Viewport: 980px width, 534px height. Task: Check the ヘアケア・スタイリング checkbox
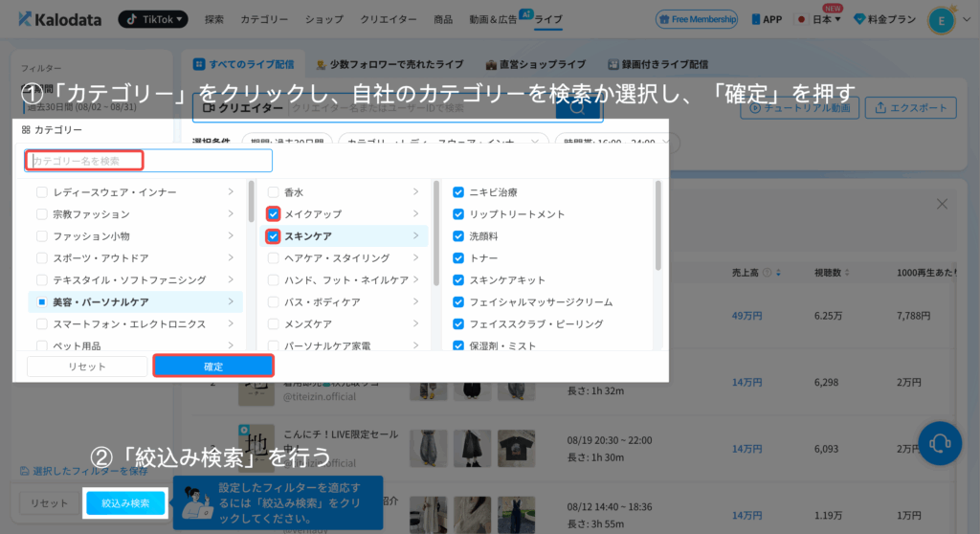[x=273, y=257]
